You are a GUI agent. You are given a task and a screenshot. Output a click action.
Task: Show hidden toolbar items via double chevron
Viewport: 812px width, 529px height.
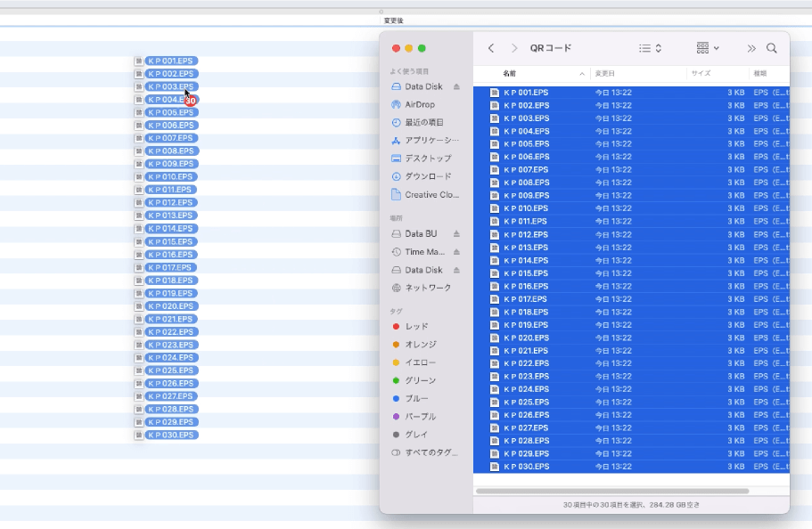pos(751,48)
